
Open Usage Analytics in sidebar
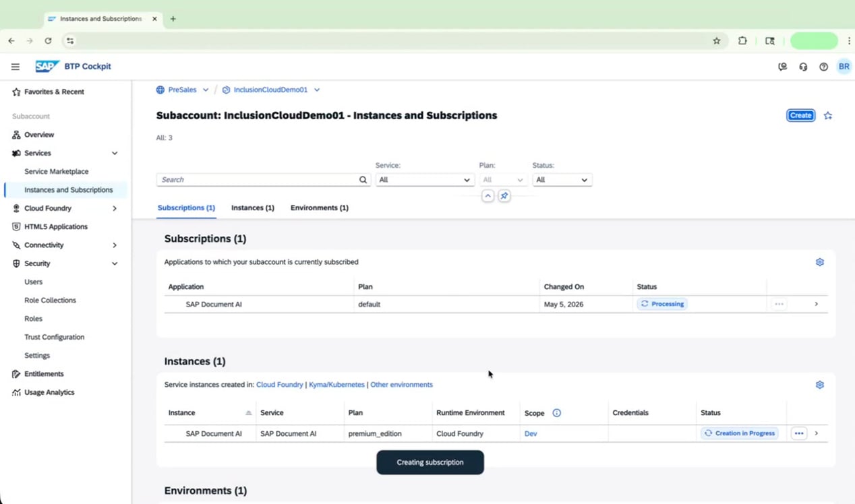(49, 392)
